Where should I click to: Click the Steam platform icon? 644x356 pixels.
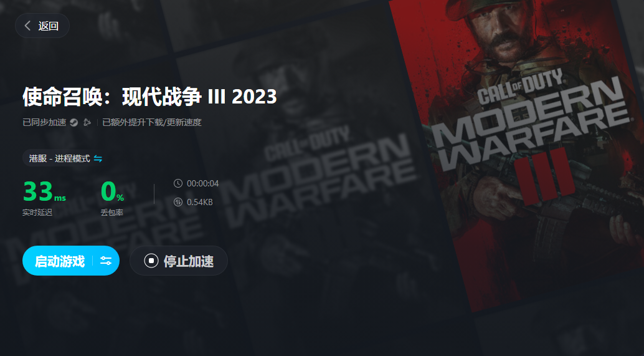[74, 122]
